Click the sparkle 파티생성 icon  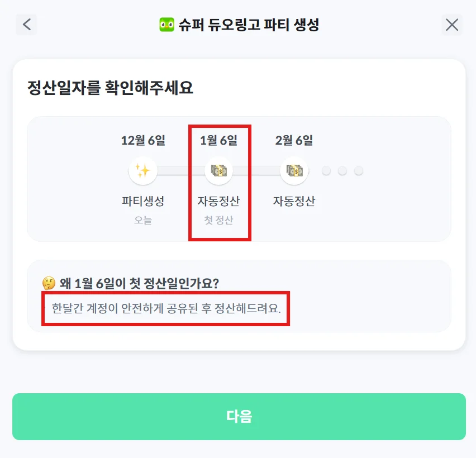tap(143, 171)
